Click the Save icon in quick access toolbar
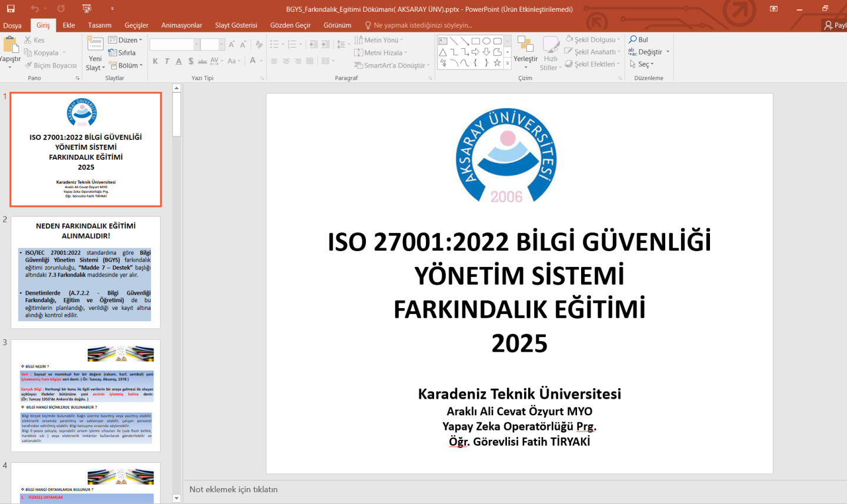This screenshot has height=504, width=847. click(11, 9)
